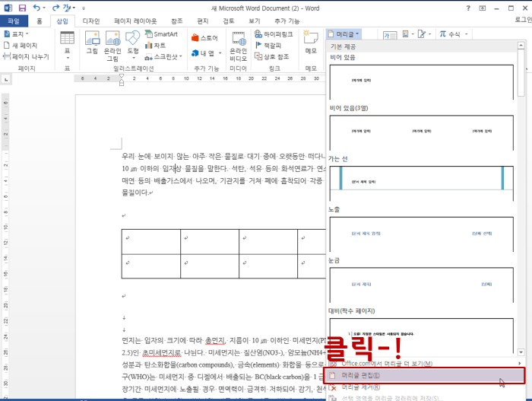Switch to the 참조 References tab
This screenshot has height=401, width=532.
[177, 21]
